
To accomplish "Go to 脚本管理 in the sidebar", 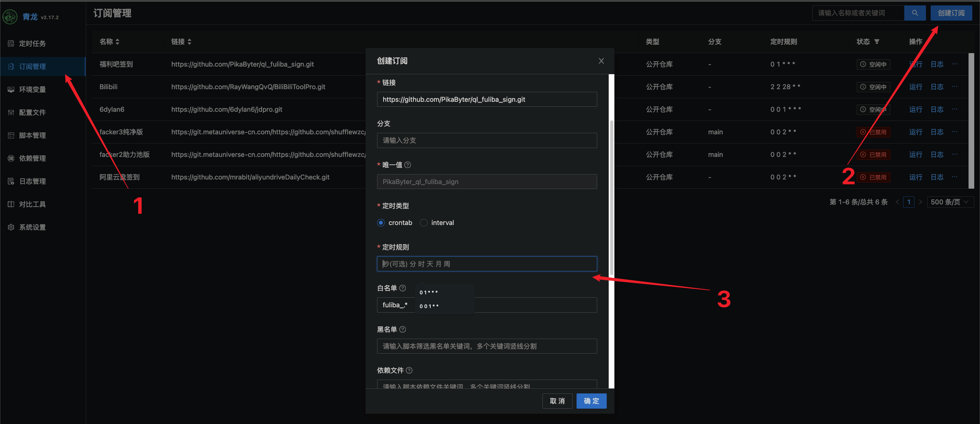I will pos(32,135).
